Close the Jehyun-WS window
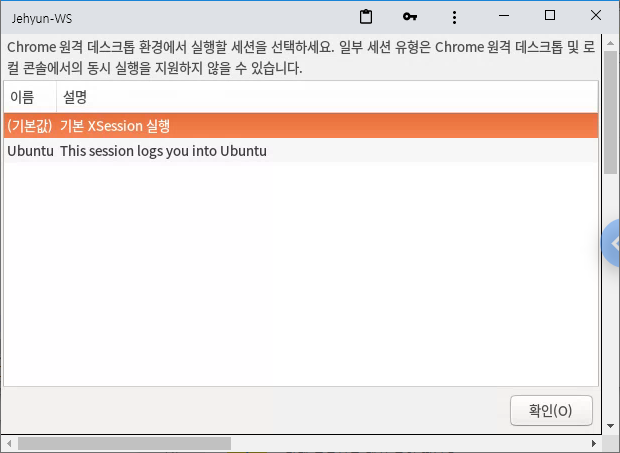The image size is (620, 453). [595, 16]
